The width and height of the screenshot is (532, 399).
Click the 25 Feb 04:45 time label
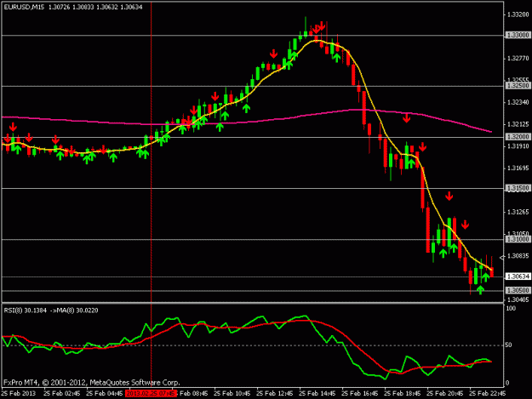click(104, 394)
